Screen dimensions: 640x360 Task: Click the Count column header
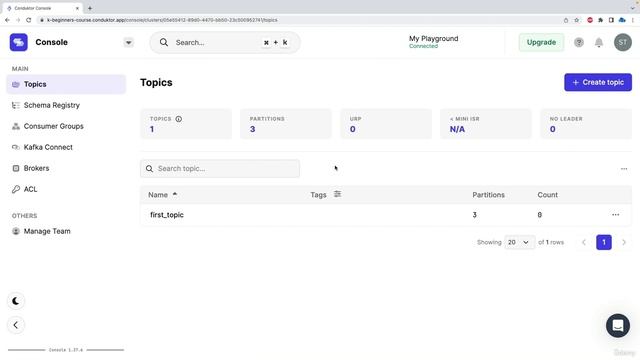pyautogui.click(x=547, y=195)
